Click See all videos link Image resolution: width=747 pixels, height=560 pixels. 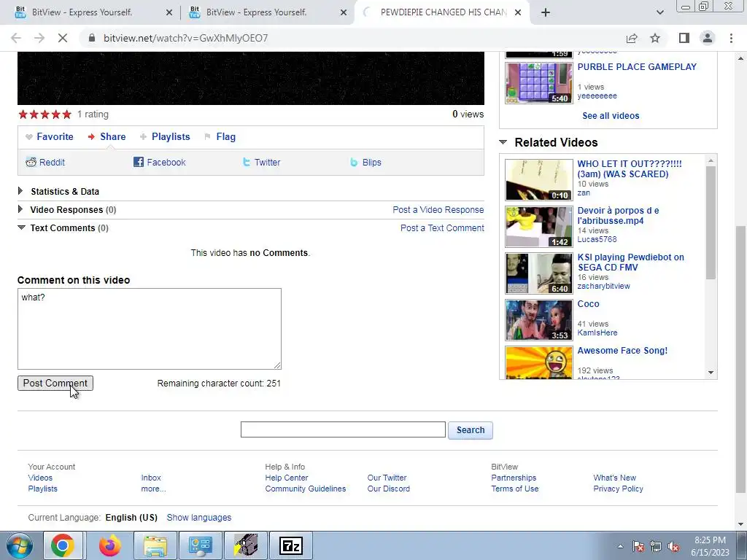(611, 116)
